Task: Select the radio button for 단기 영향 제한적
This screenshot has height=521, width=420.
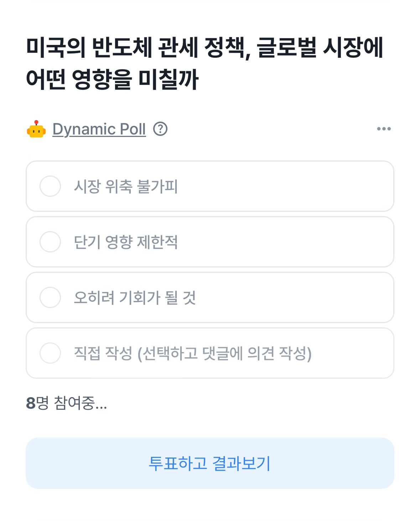Action: (50, 242)
